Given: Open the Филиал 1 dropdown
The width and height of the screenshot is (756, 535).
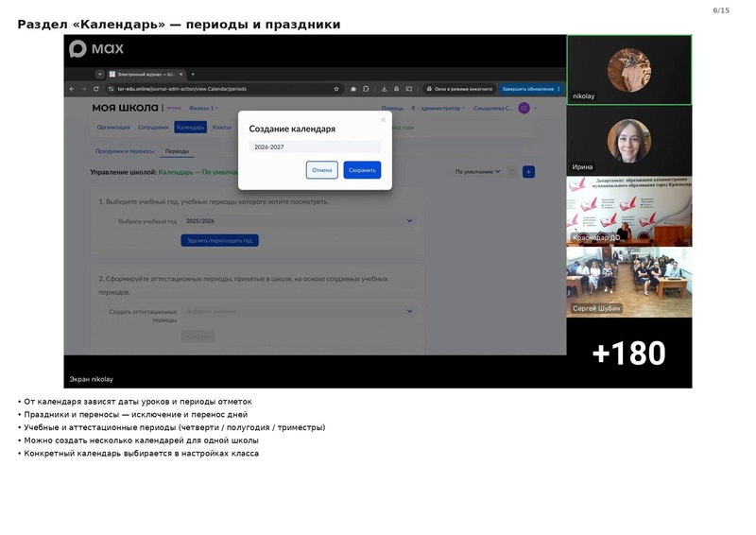Looking at the screenshot, I should coord(203,108).
